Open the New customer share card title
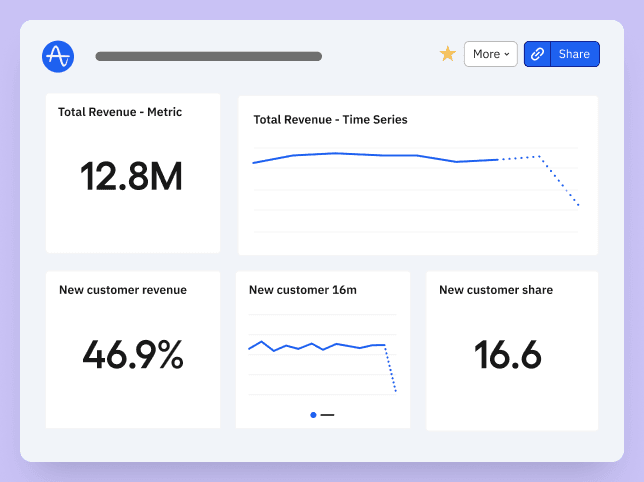 tap(496, 290)
